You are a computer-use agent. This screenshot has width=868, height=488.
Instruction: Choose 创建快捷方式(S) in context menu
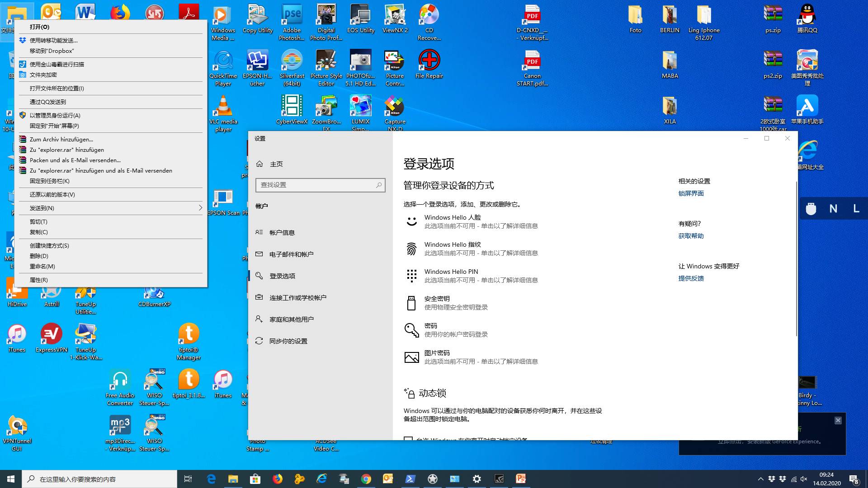111,246
